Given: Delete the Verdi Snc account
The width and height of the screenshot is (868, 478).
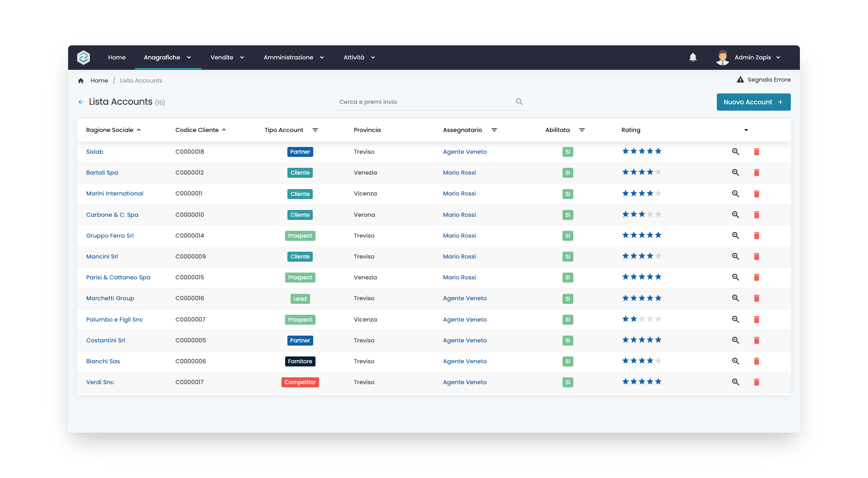Looking at the screenshot, I should coord(757,382).
